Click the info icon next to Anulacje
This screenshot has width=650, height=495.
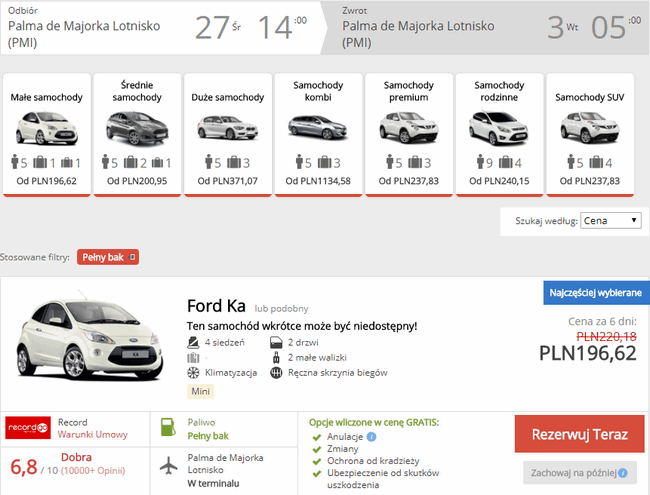[371, 437]
